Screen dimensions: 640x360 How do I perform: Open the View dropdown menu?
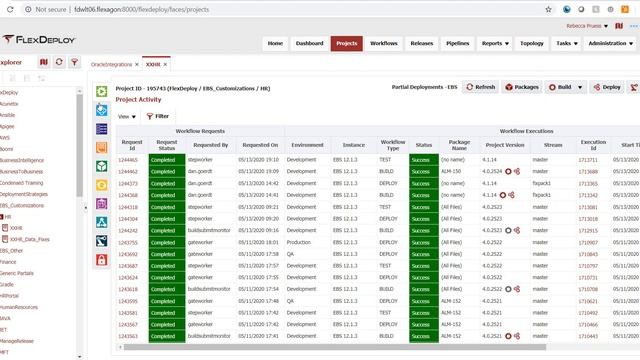pos(127,117)
